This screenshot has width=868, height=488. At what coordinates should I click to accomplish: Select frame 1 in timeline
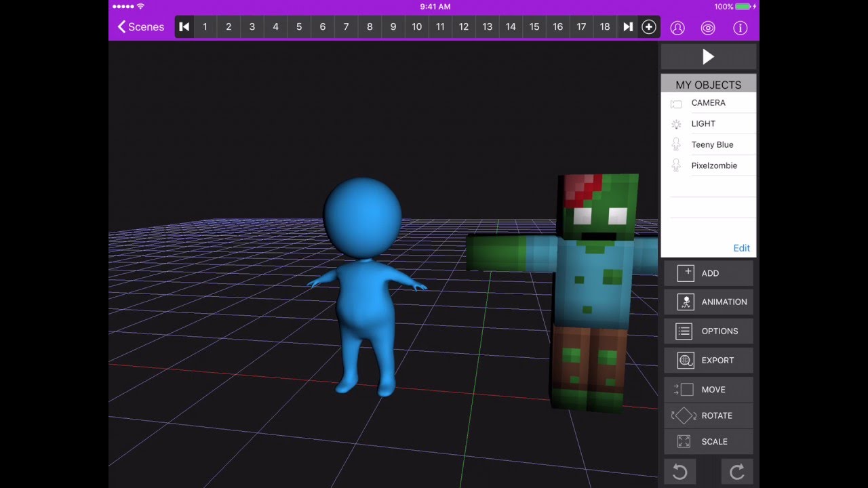205,26
